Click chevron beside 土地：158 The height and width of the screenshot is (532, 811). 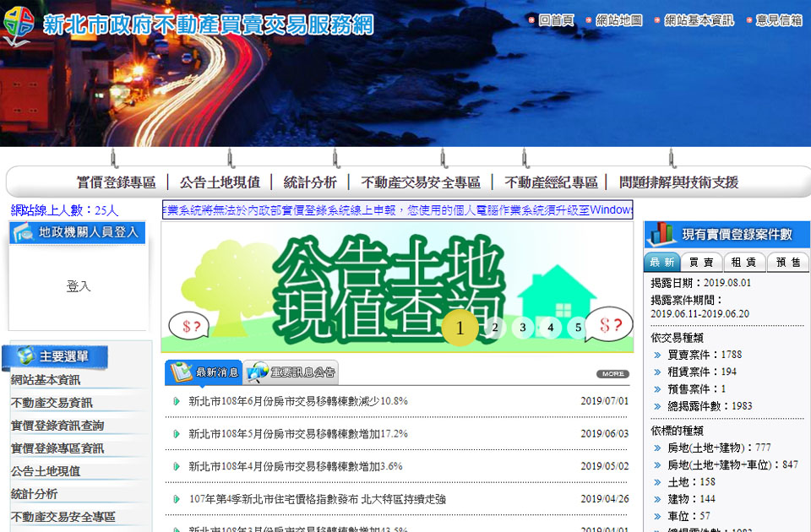657,482
